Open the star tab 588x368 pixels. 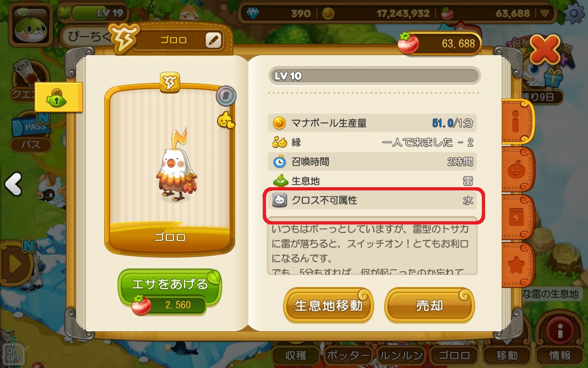(518, 264)
